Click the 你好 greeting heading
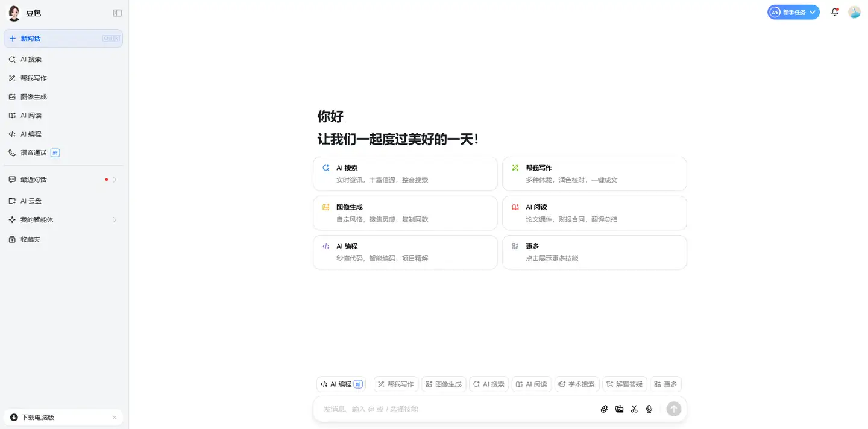The width and height of the screenshot is (868, 429). coord(330,116)
